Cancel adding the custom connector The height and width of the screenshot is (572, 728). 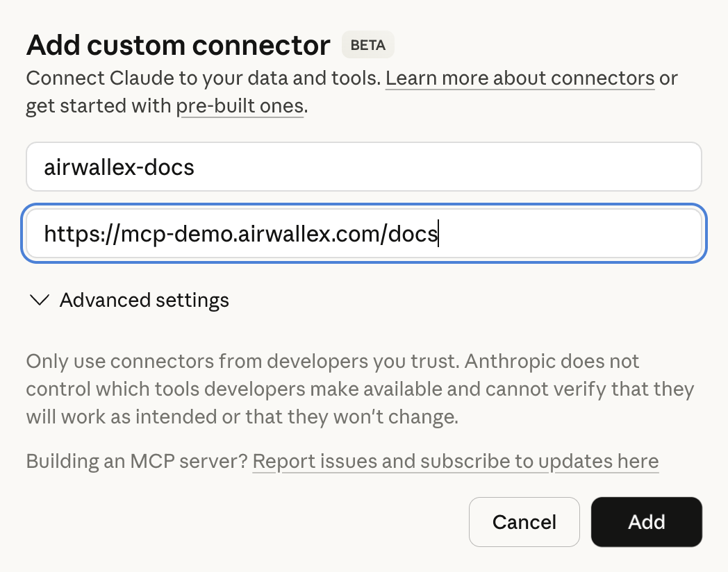[x=524, y=521]
